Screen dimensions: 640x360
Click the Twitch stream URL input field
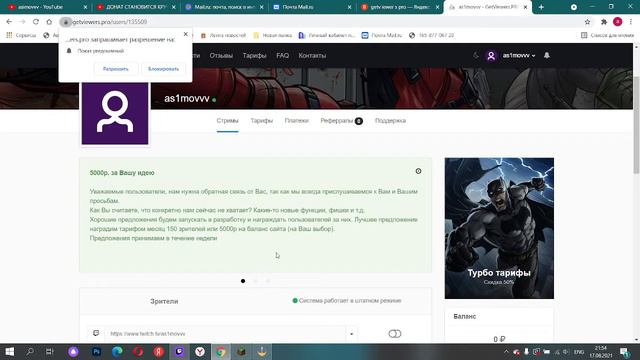pos(225,333)
